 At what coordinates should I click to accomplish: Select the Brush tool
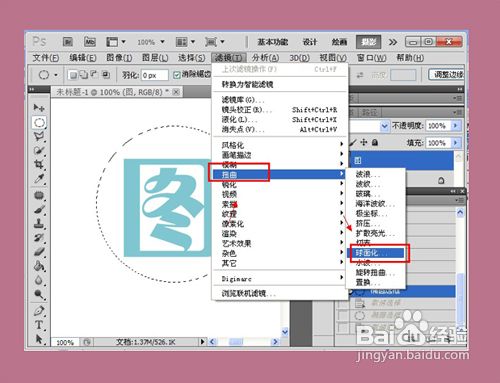click(39, 210)
